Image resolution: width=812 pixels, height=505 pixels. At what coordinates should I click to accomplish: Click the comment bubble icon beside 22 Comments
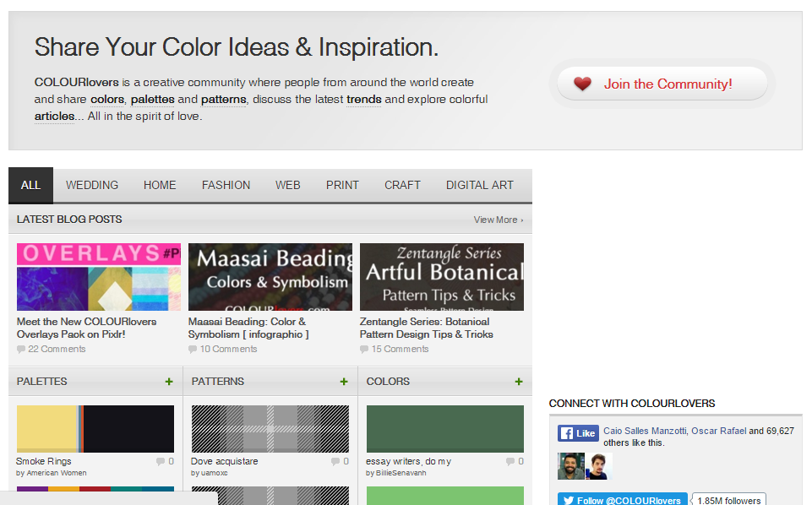21,349
